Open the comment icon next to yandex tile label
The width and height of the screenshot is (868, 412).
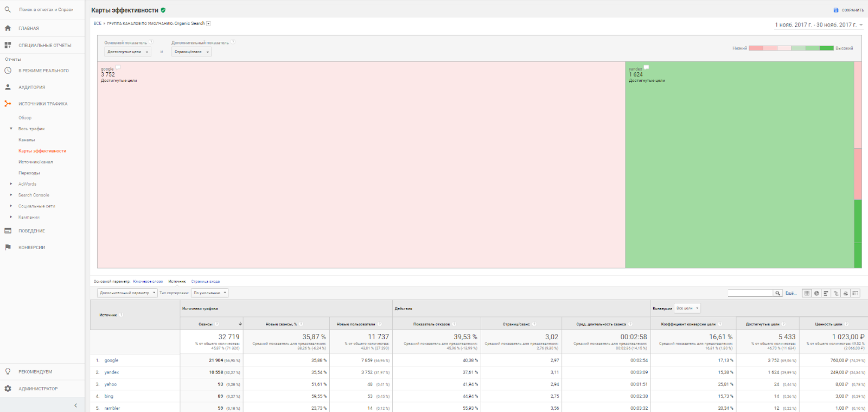(646, 68)
